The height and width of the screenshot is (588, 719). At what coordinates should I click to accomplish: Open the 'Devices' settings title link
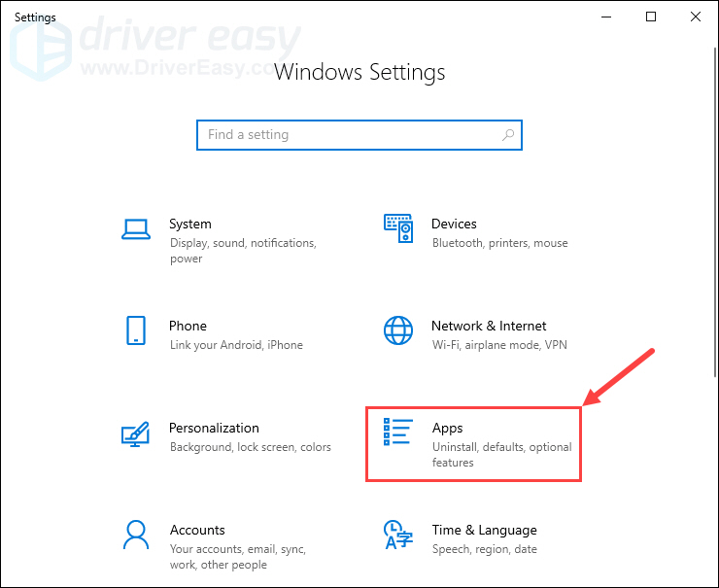pyautogui.click(x=455, y=224)
